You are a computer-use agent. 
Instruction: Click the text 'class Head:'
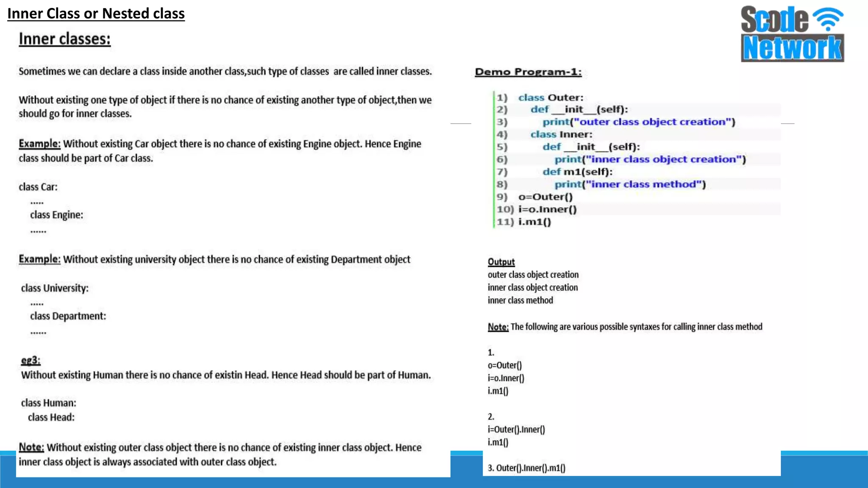click(x=51, y=417)
